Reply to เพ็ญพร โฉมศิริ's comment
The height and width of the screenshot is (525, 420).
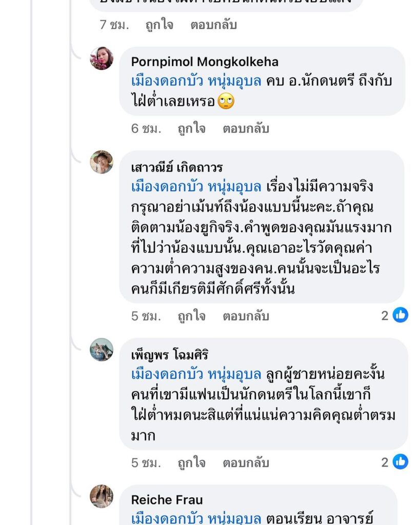(x=245, y=462)
